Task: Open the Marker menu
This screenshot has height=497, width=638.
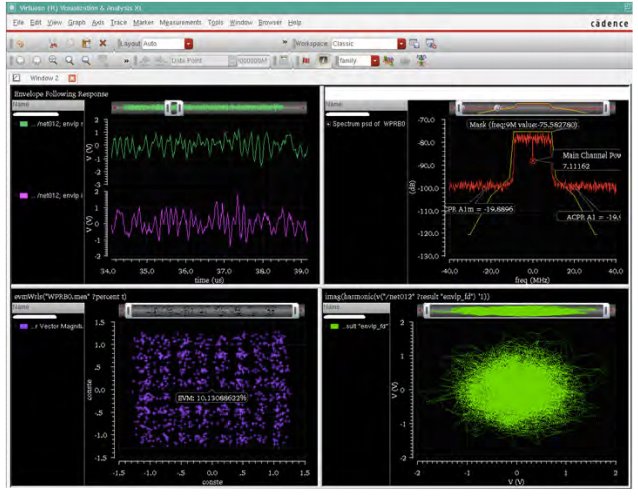Action: (143, 22)
